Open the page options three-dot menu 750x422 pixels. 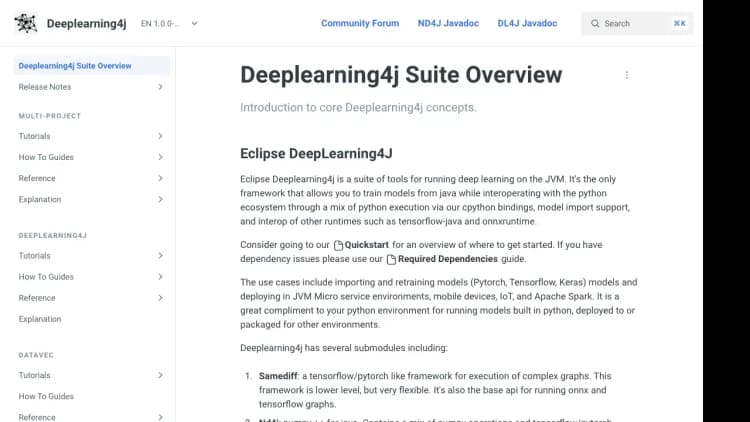pyautogui.click(x=627, y=75)
